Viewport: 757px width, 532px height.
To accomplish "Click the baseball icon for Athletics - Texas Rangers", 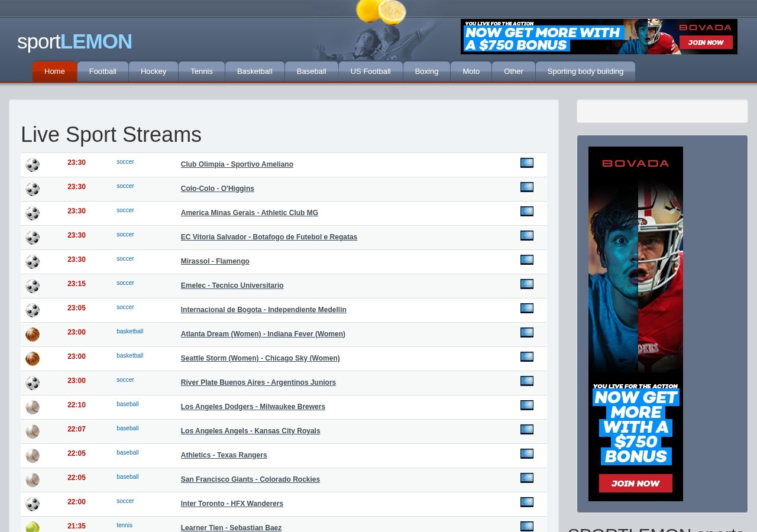I will 33,456.
